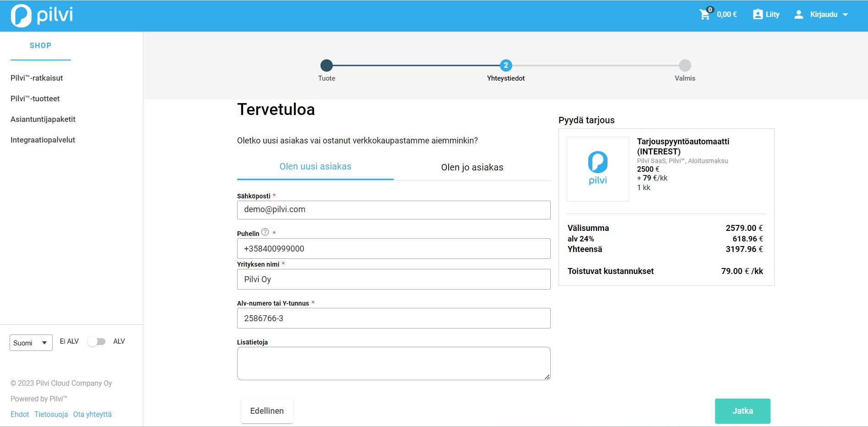Click the Valmis step marker
The height and width of the screenshot is (427, 868).
[x=685, y=65]
